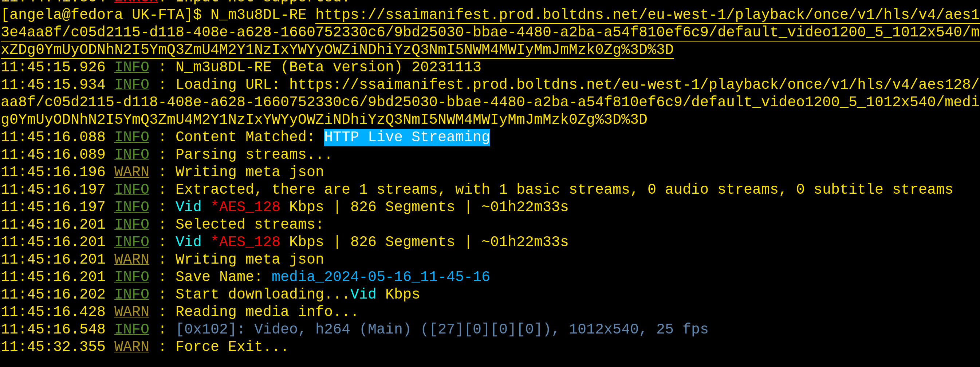The height and width of the screenshot is (367, 980).
Task: Click the Loading URL https address
Action: [x=631, y=85]
